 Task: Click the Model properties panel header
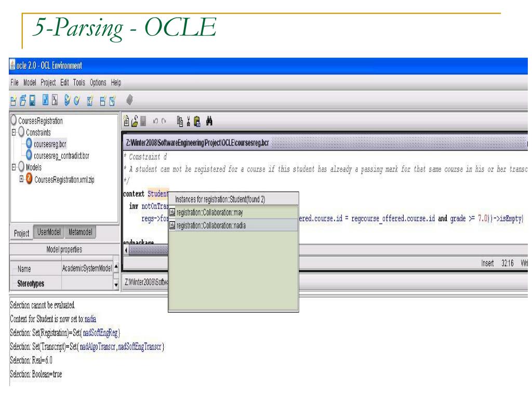(x=64, y=249)
